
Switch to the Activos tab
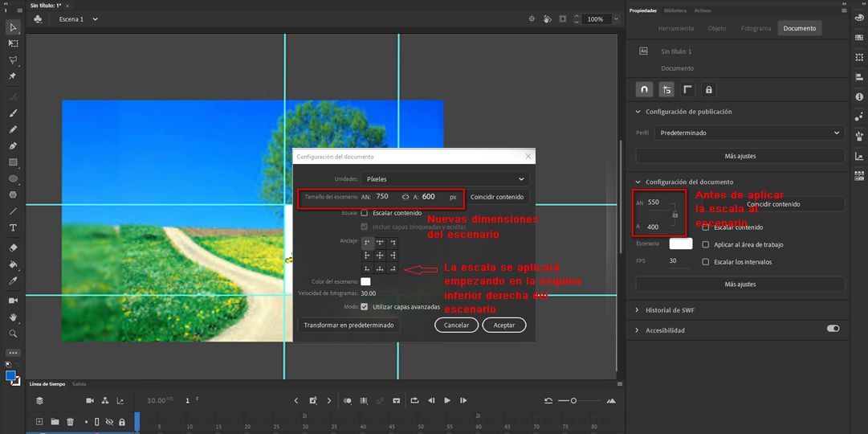[x=702, y=10]
